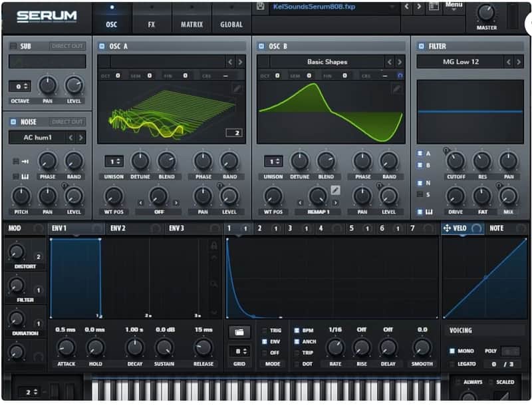Open Basic Shapes wavetable selector
Screen dimensions: 532x406
click(x=327, y=62)
